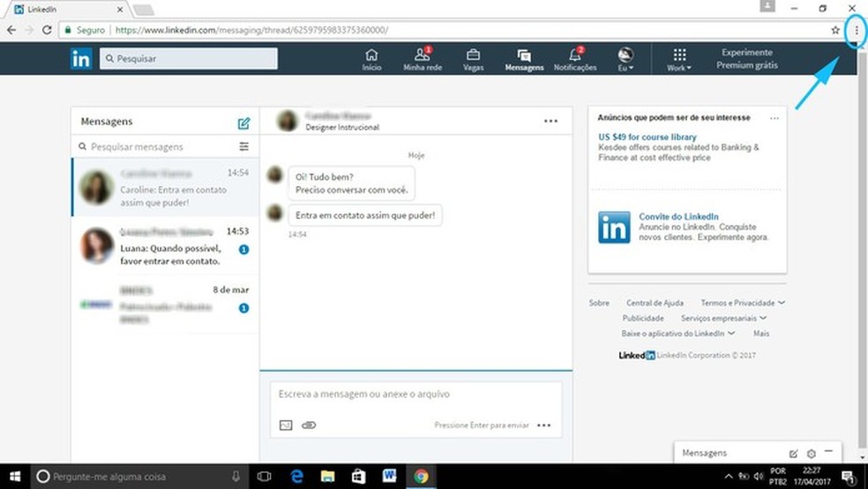Expand Baixe o aplicativo do LinkedIn

(x=678, y=334)
